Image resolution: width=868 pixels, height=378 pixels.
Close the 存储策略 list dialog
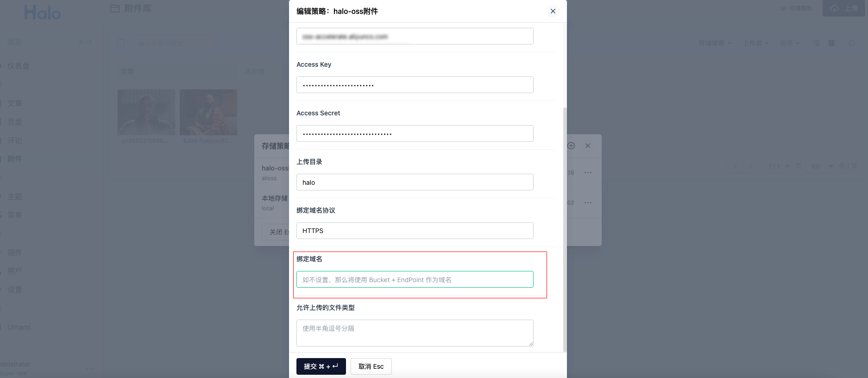click(x=588, y=145)
